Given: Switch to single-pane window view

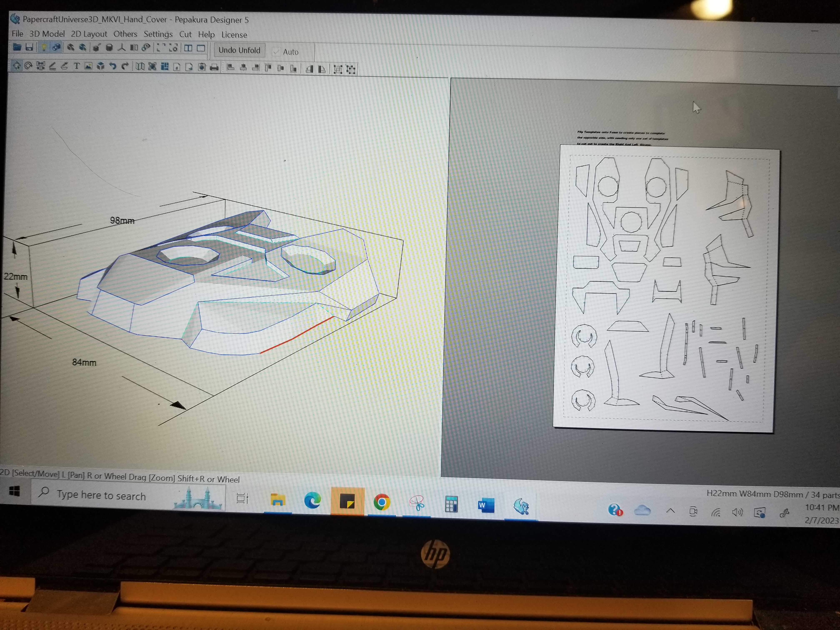Looking at the screenshot, I should pyautogui.click(x=201, y=48).
